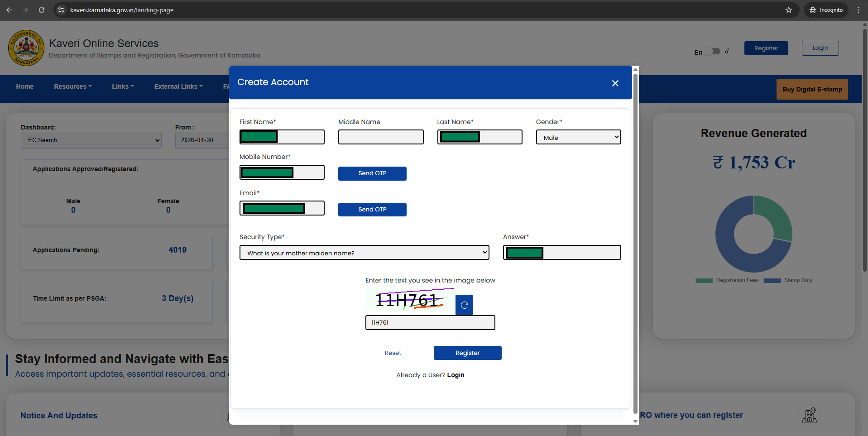
Task: Click the Incognito indicator
Action: coord(826,10)
